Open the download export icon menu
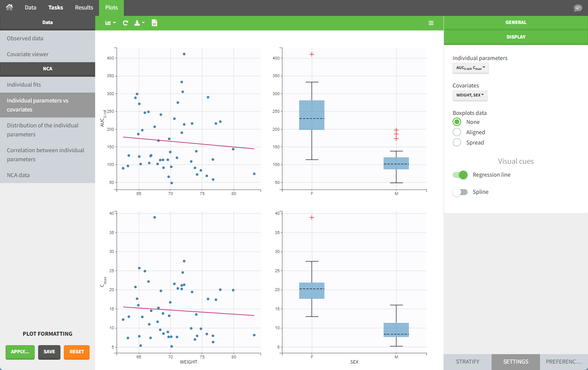Image resolution: width=588 pixels, height=370 pixels. (139, 23)
